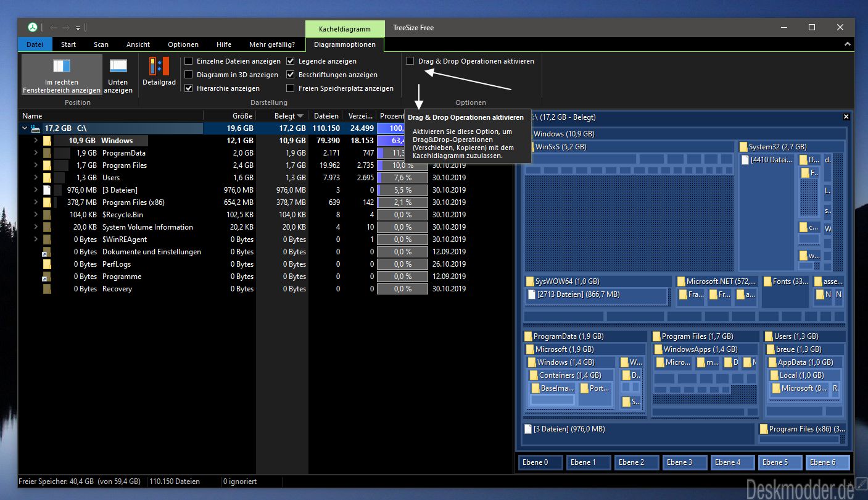
Task: Expand the Program Files (x86) node
Action: [x=36, y=202]
